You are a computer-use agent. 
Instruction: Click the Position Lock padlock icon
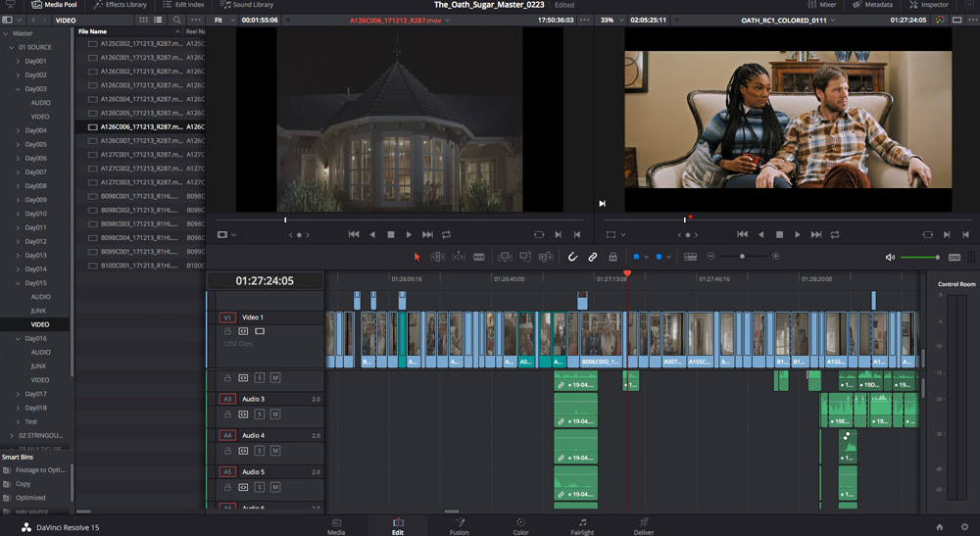(x=612, y=257)
